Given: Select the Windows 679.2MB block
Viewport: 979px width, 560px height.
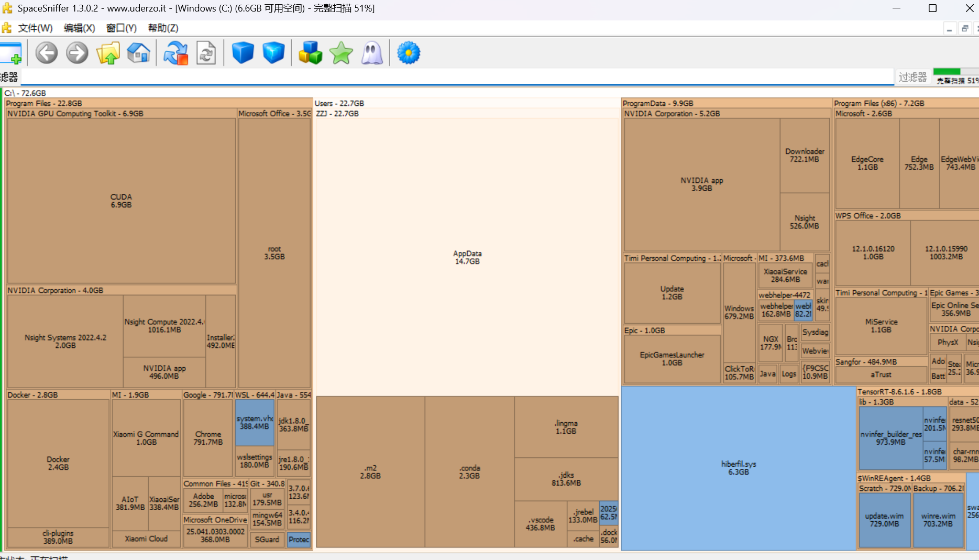Looking at the screenshot, I should click(739, 312).
